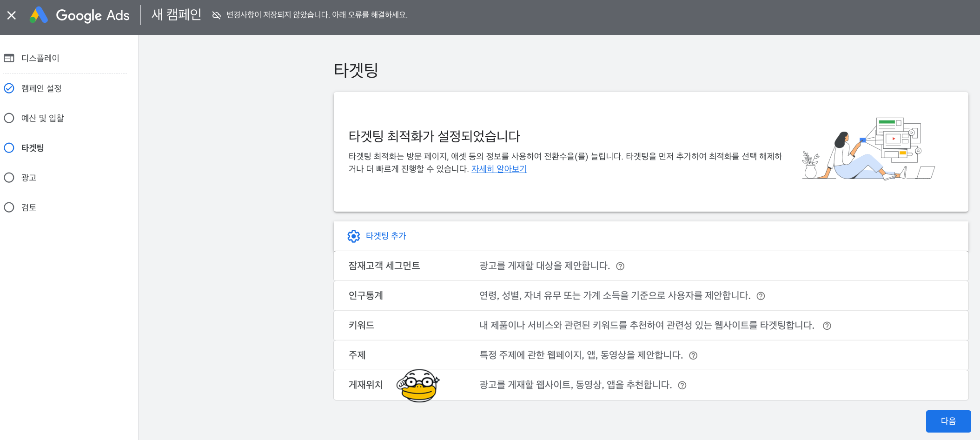
Task: Select the 광고 step radio button
Action: [9, 177]
